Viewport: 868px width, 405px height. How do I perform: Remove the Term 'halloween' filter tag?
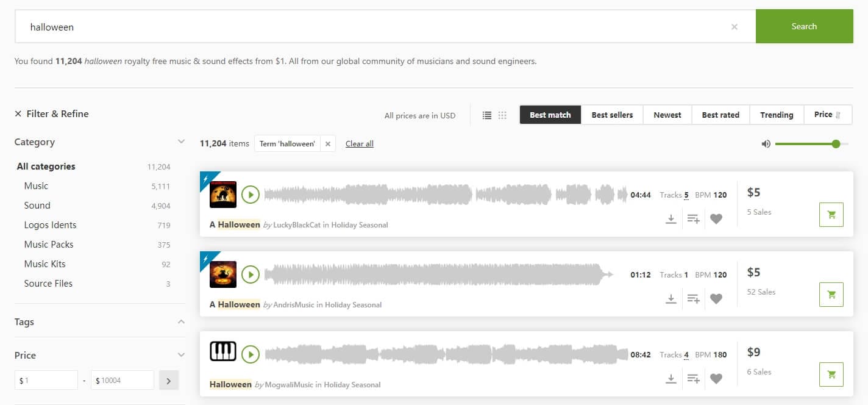328,144
